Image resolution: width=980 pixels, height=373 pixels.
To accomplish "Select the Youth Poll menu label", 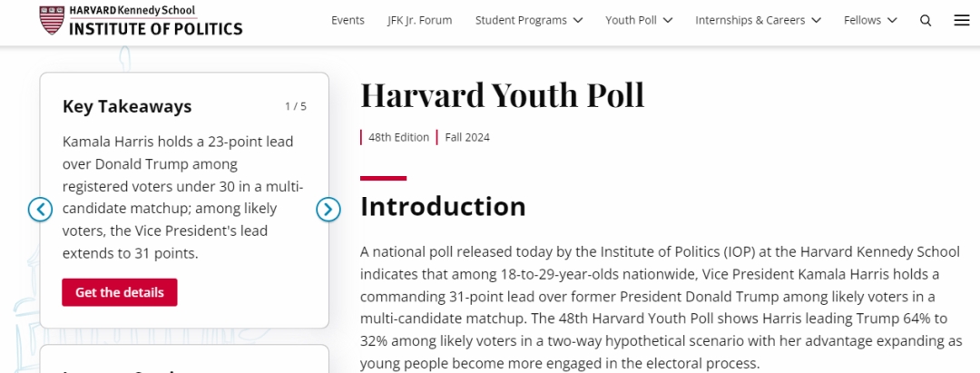I will [x=631, y=20].
